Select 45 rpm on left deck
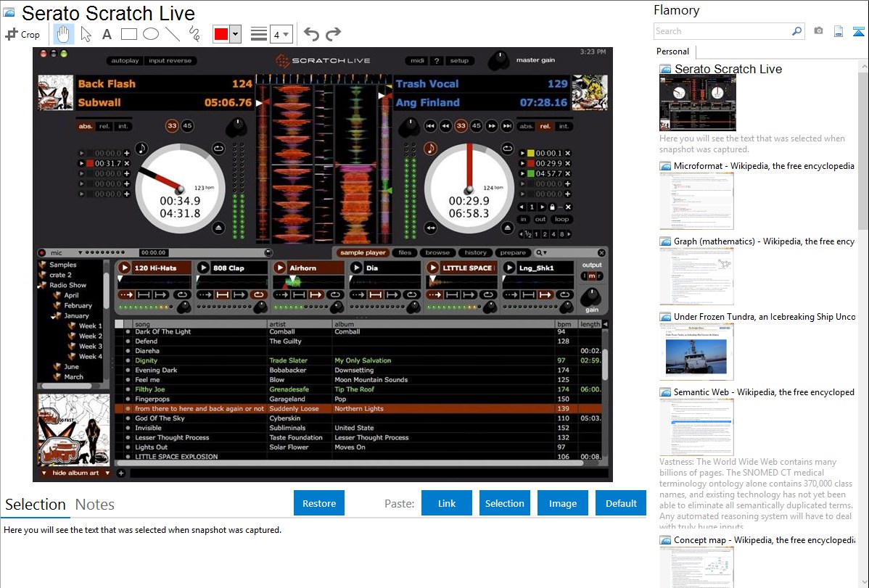The image size is (869, 588). click(187, 126)
